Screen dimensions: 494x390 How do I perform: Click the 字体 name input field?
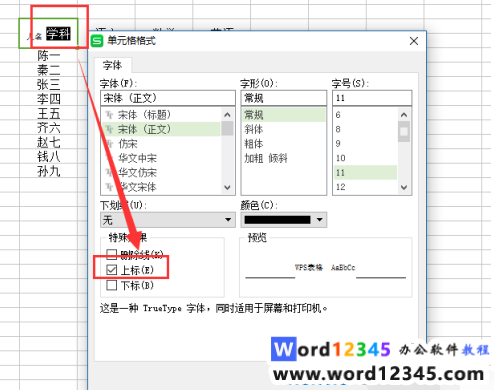(x=168, y=98)
